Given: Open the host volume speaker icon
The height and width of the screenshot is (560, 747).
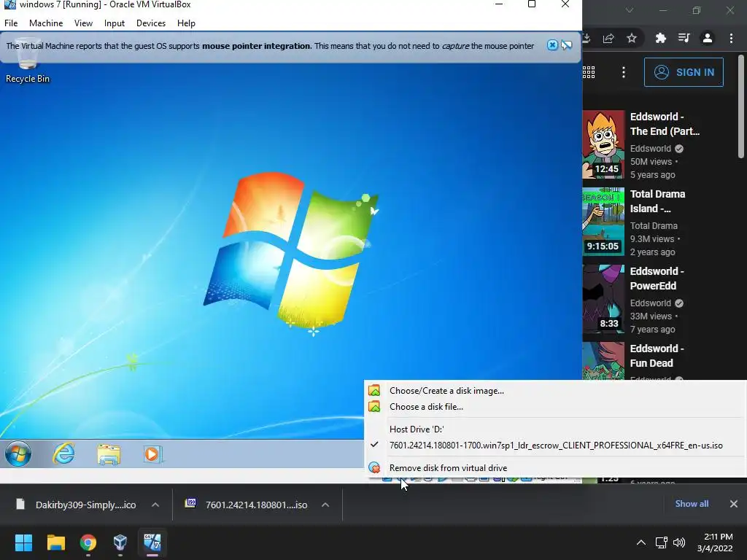Looking at the screenshot, I should (x=679, y=542).
